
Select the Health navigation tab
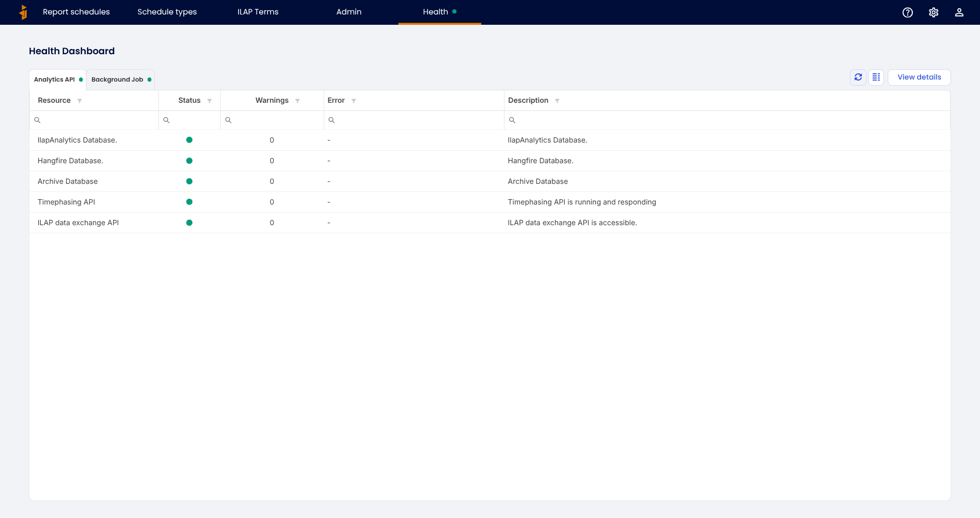coord(439,12)
